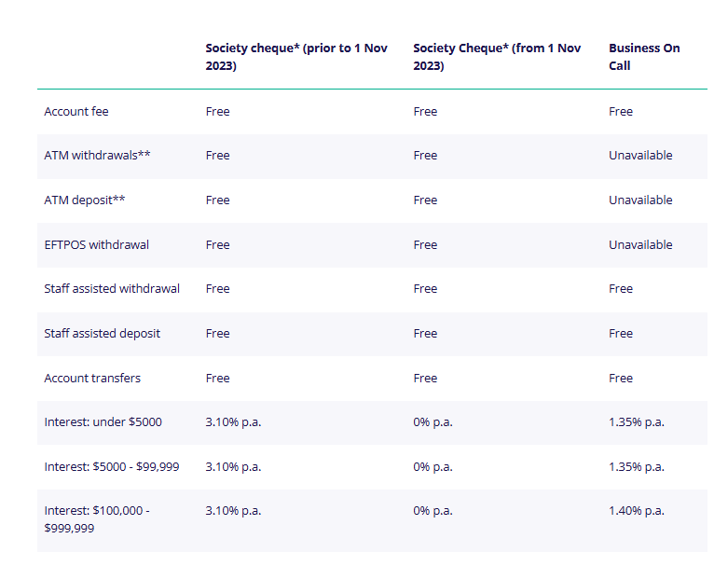Click the "Society Cheque* (from 1 Nov 2023)" header
Screen dimensions: 728x566
coord(497,57)
